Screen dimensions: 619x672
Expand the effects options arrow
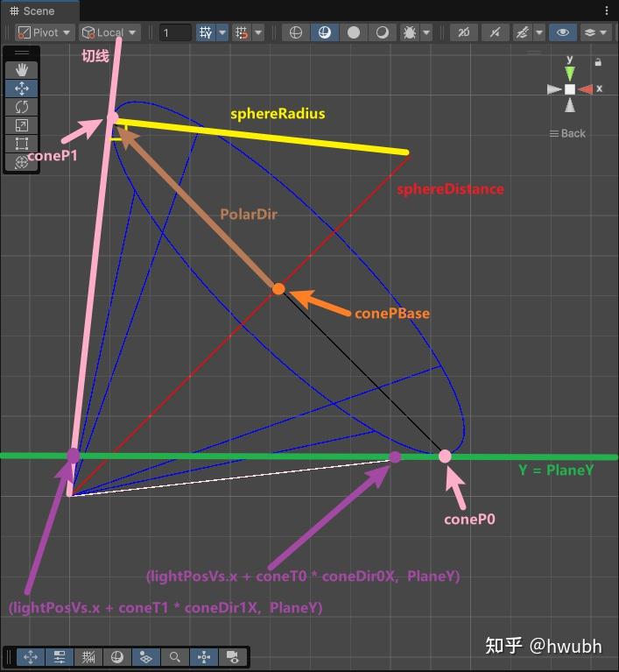click(539, 32)
